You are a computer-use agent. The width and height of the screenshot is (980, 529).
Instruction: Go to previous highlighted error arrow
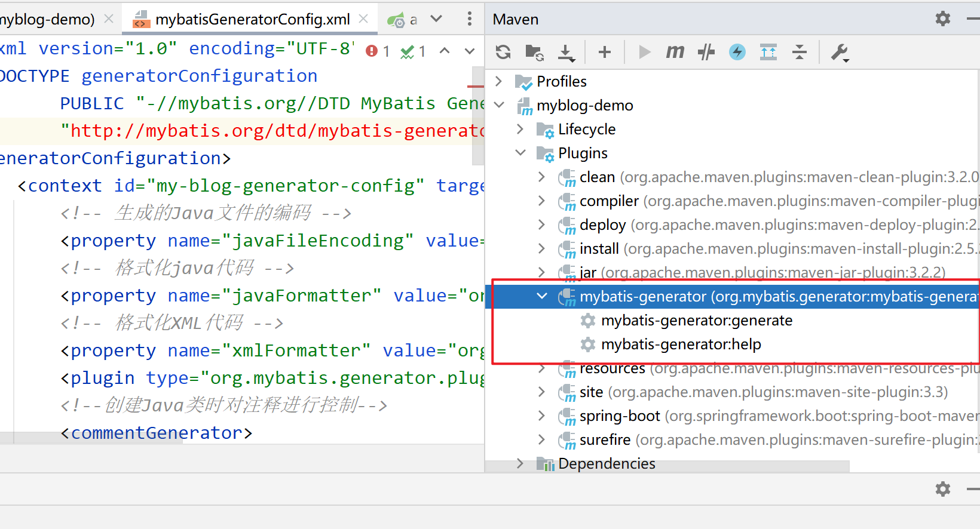(445, 51)
